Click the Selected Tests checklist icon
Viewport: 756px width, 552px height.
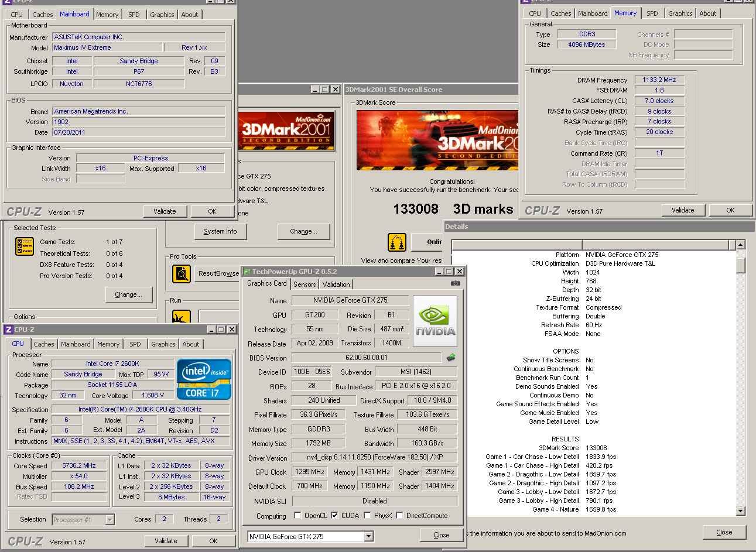[x=25, y=246]
